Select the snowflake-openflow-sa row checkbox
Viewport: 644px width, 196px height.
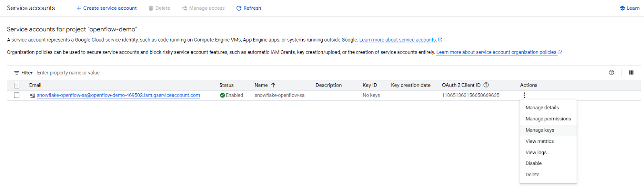click(17, 95)
